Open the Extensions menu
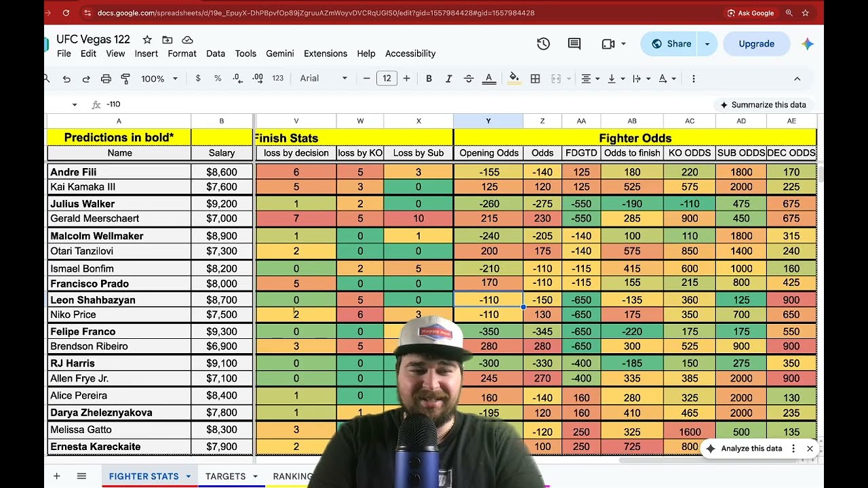The height and width of the screenshot is (488, 868). [x=325, y=54]
